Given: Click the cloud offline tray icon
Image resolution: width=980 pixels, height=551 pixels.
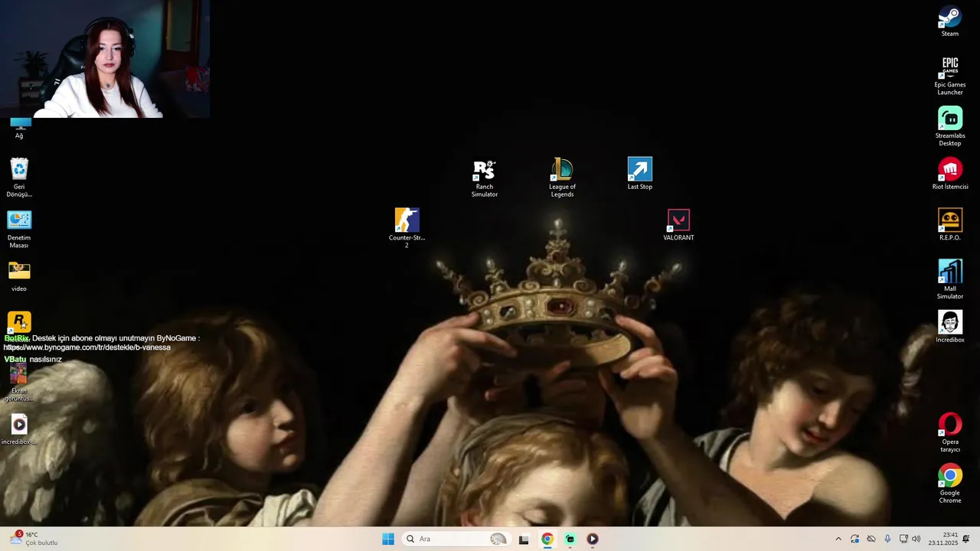Looking at the screenshot, I should 871,539.
